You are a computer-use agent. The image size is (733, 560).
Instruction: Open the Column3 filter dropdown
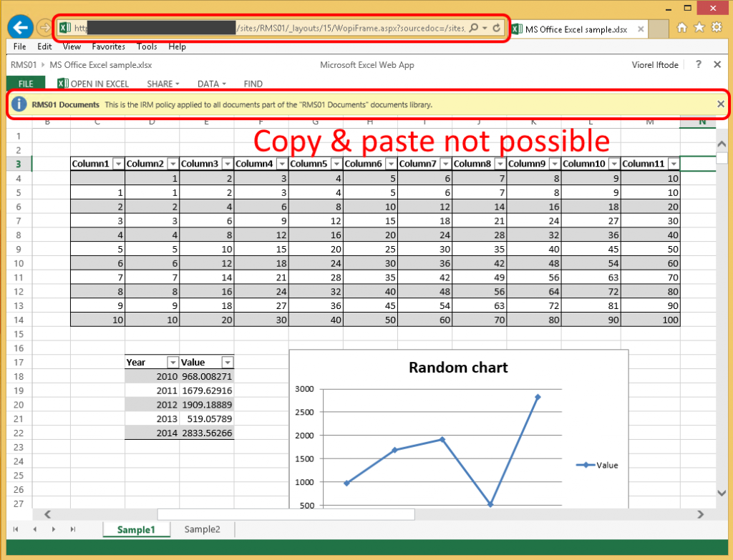228,164
